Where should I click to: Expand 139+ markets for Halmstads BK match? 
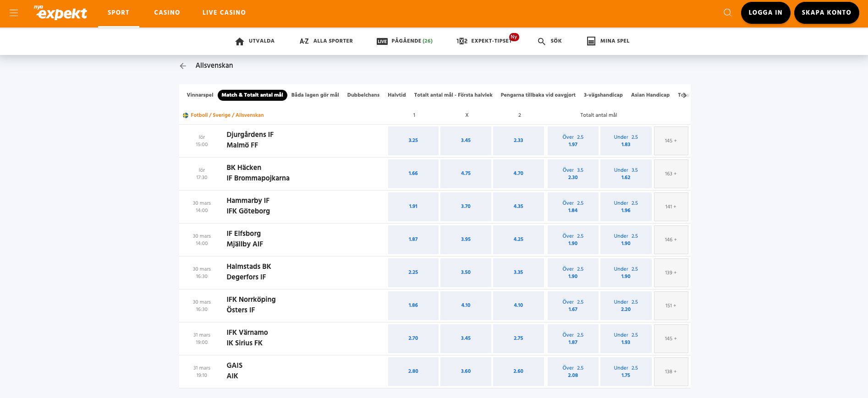(671, 273)
